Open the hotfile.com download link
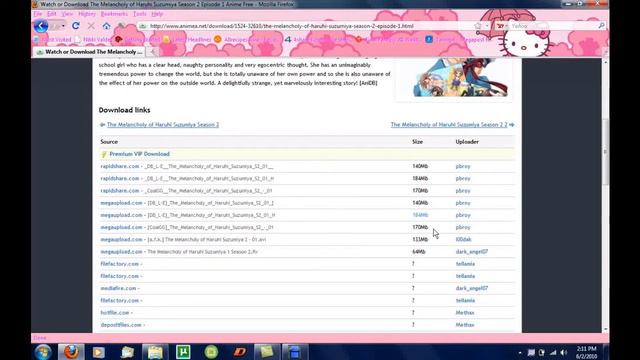This screenshot has width=640, height=360. point(115,313)
